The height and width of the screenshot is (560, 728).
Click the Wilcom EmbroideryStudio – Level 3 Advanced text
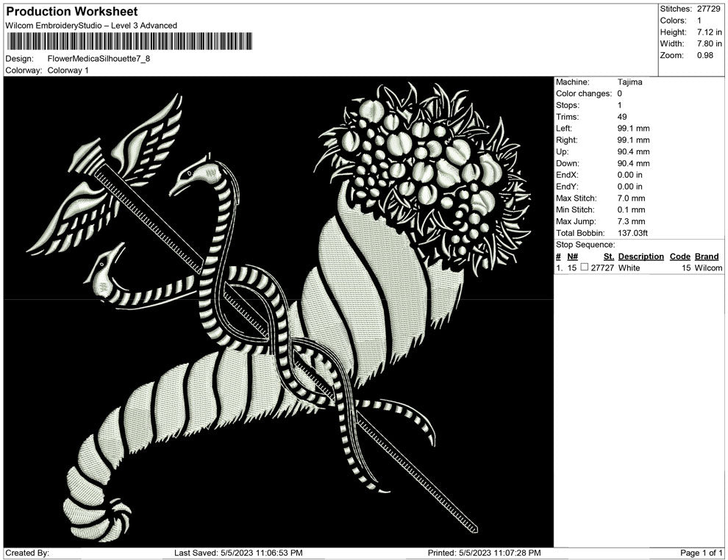[91, 26]
